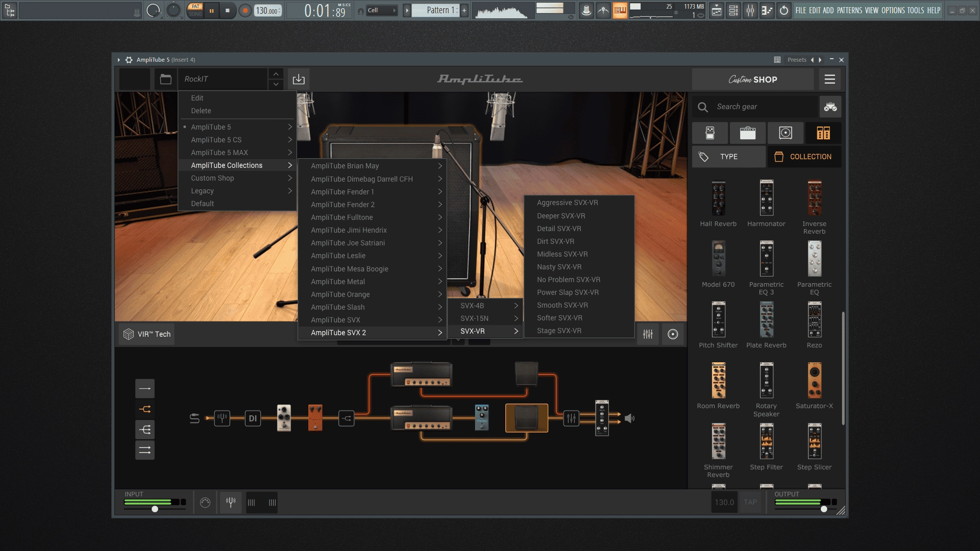This screenshot has width=980, height=551.
Task: Select the blue pedal after lower amp
Action: (482, 417)
